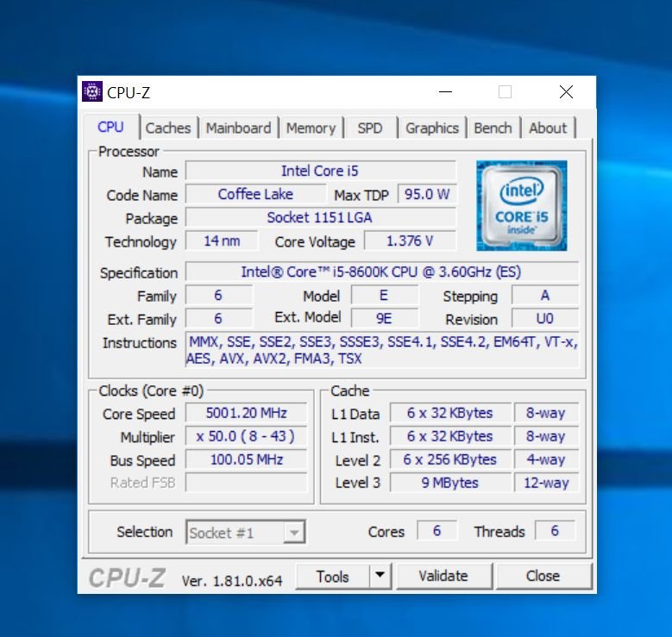This screenshot has height=637, width=672.
Task: Click the Technology value 14 nm
Action: point(222,240)
